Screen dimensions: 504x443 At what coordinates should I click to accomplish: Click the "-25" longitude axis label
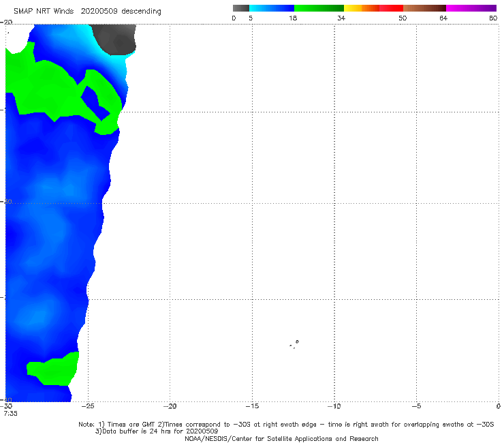pos(88,406)
